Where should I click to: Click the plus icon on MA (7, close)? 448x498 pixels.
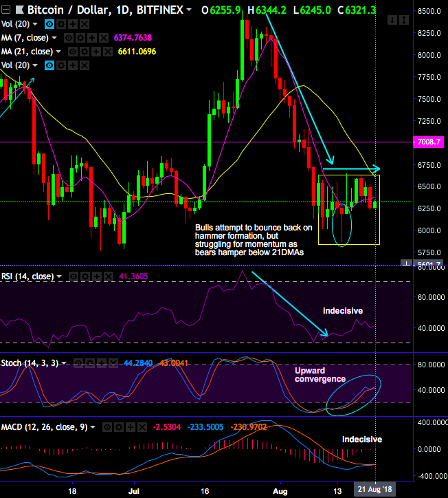click(x=92, y=38)
